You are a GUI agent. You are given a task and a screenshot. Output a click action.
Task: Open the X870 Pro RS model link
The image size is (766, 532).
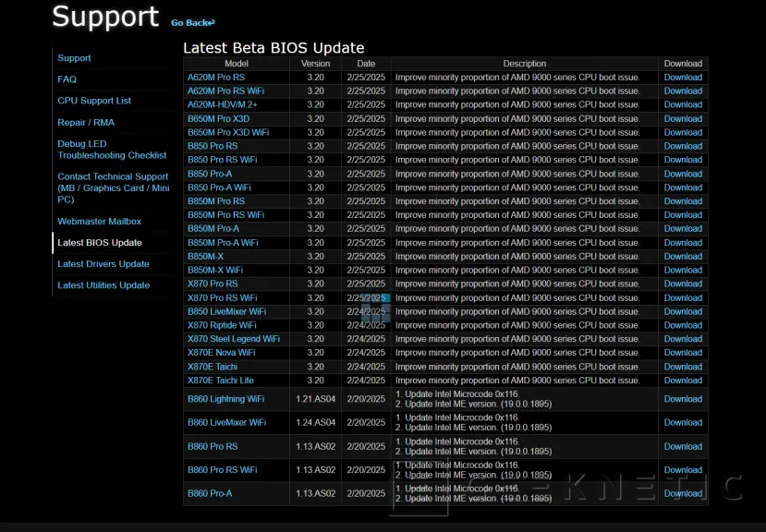pos(213,284)
